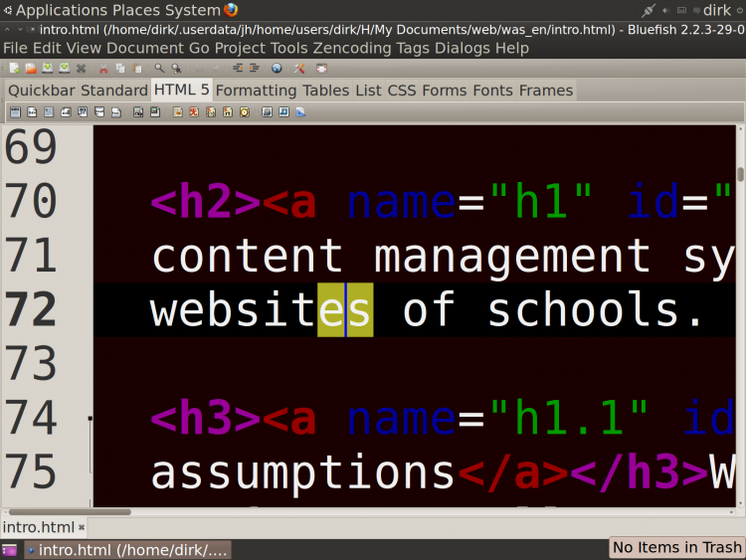This screenshot has width=746, height=560.
Task: Switch to the CSS toolbar tab
Action: coord(402,91)
